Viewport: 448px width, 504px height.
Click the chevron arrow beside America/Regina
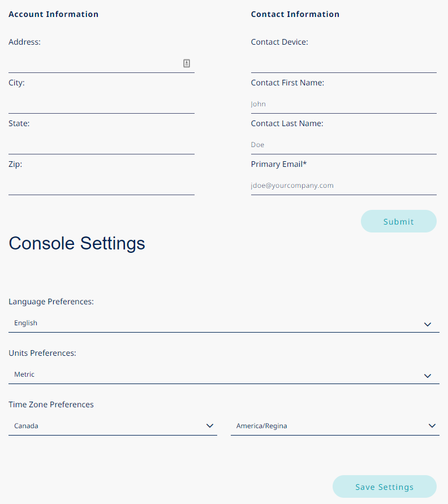432,426
